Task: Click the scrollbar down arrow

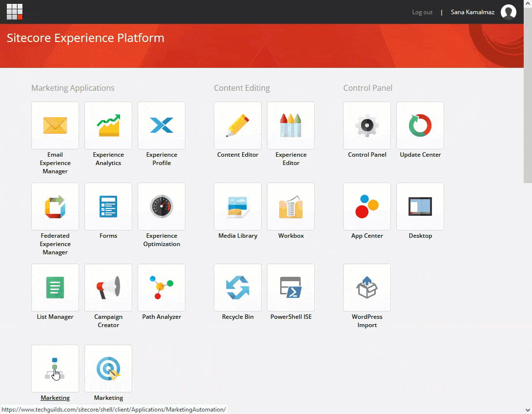Action: 528,410
